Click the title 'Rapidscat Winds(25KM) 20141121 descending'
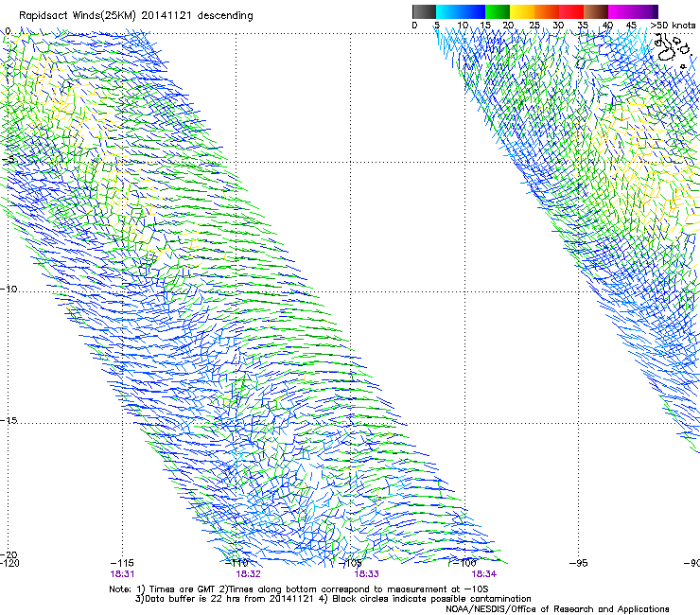Screen dimensions: 700x615 [135, 16]
